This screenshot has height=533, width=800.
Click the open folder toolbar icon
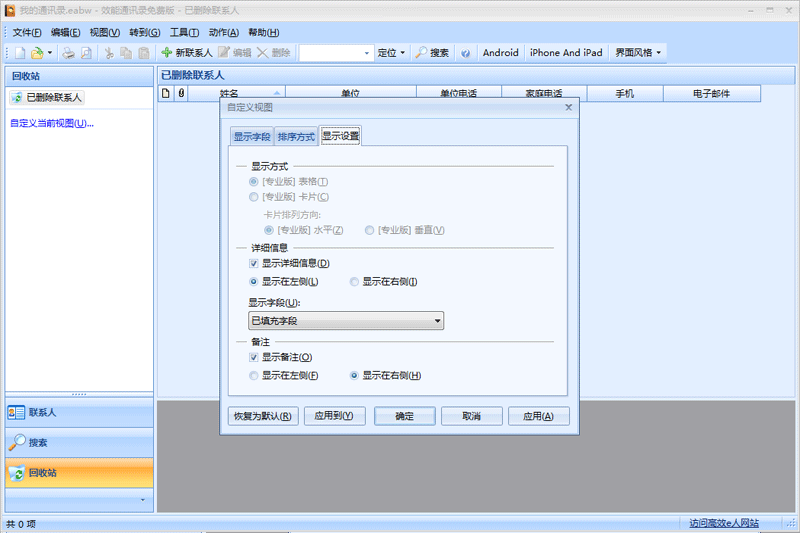pos(37,53)
